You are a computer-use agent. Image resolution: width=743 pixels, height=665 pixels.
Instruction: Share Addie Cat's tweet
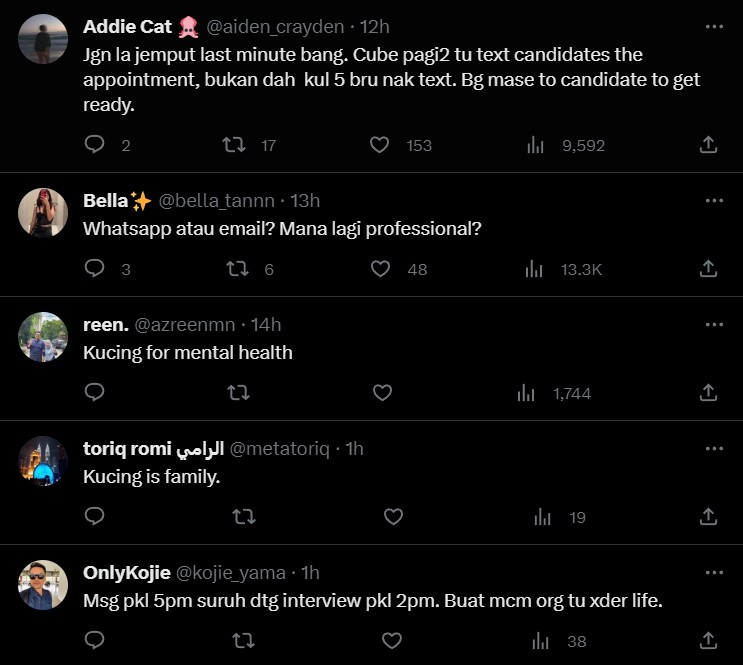708,145
